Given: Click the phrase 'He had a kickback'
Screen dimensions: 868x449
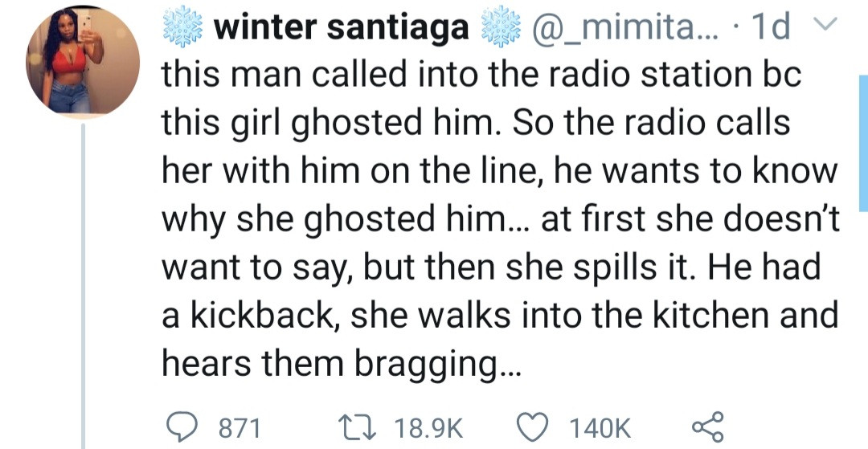Looking at the screenshot, I should pos(490,291).
